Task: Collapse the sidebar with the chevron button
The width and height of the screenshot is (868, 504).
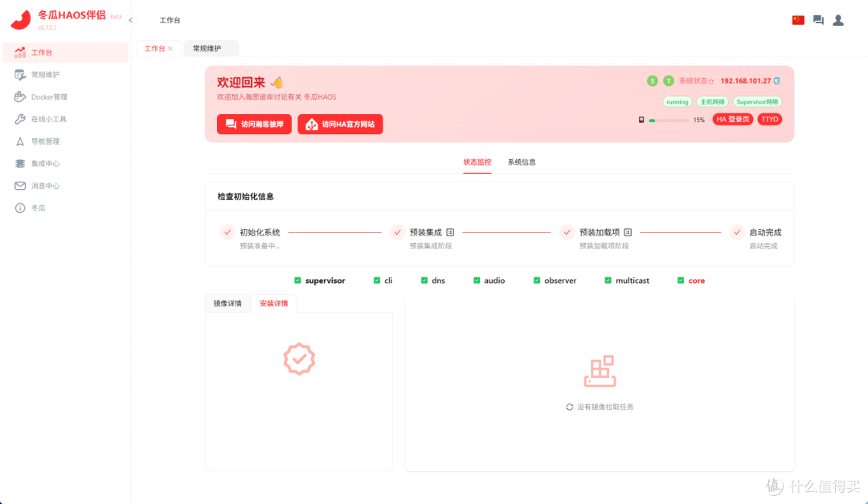Action: (131, 20)
